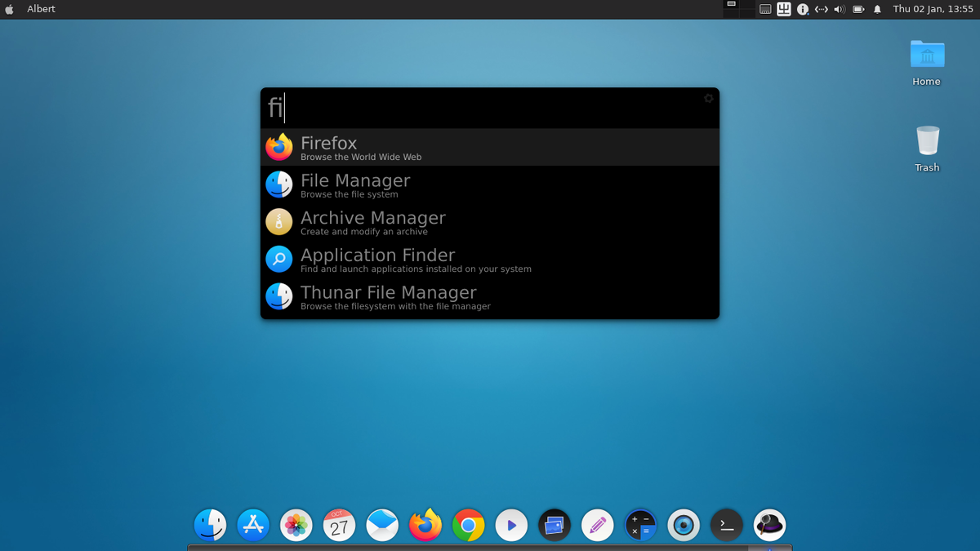Click the Apple menu icon
Screen dimensions: 980x551
coord(8,9)
